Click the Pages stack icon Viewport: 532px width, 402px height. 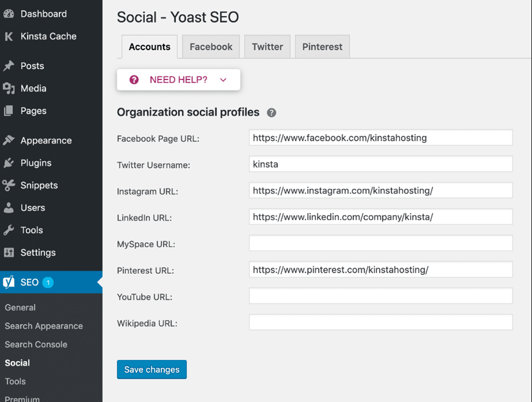pyautogui.click(x=9, y=111)
